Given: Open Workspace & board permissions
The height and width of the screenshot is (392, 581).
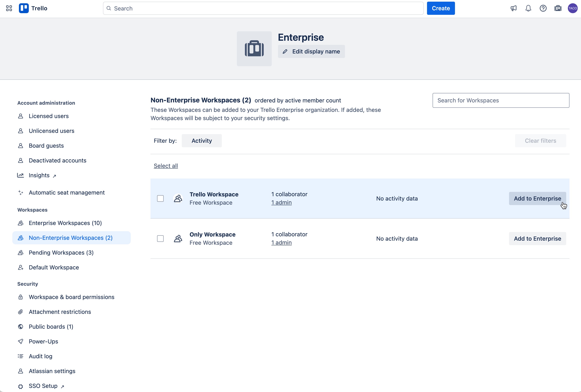Looking at the screenshot, I should coord(72,297).
